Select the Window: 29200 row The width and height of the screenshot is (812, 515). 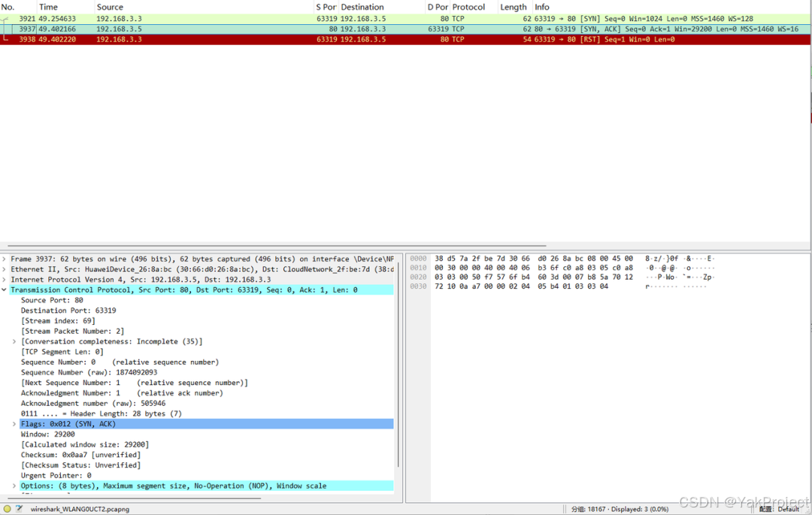pos(47,435)
